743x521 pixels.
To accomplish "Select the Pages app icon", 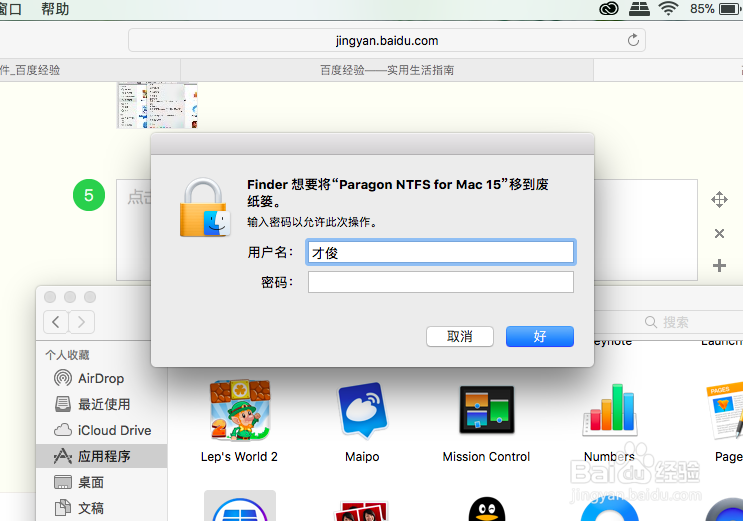I will click(725, 411).
